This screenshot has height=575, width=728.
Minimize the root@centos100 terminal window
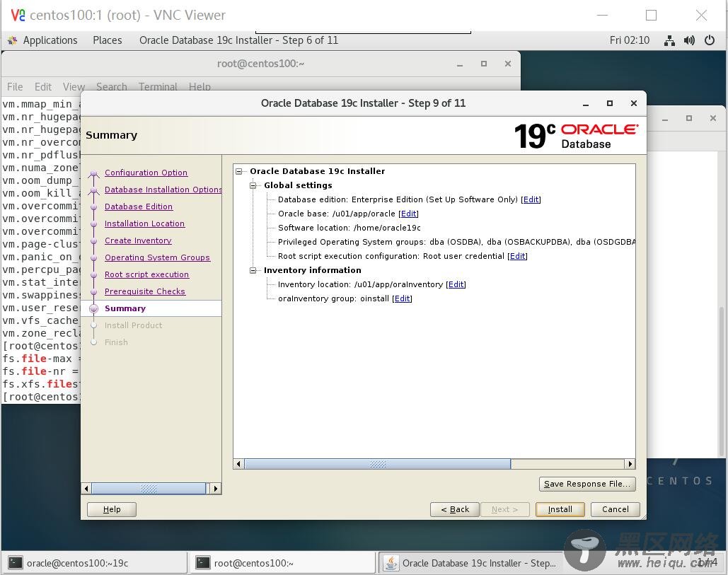pos(460,64)
